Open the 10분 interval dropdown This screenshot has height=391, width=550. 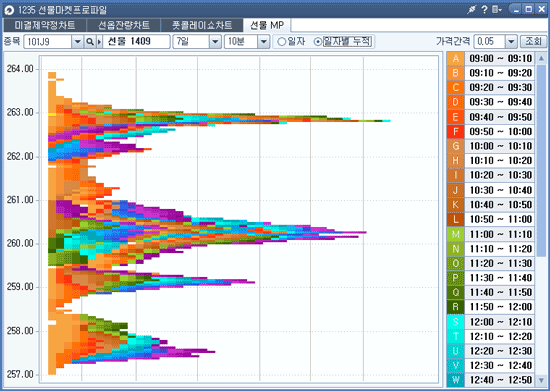click(263, 42)
